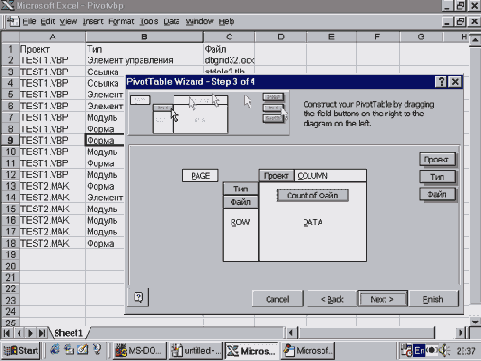Select column F header
The width and height of the screenshot is (481, 361).
tap(378, 37)
